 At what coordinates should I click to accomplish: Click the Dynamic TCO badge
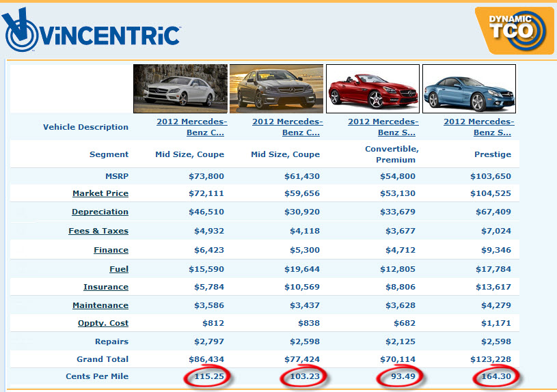pyautogui.click(x=515, y=31)
